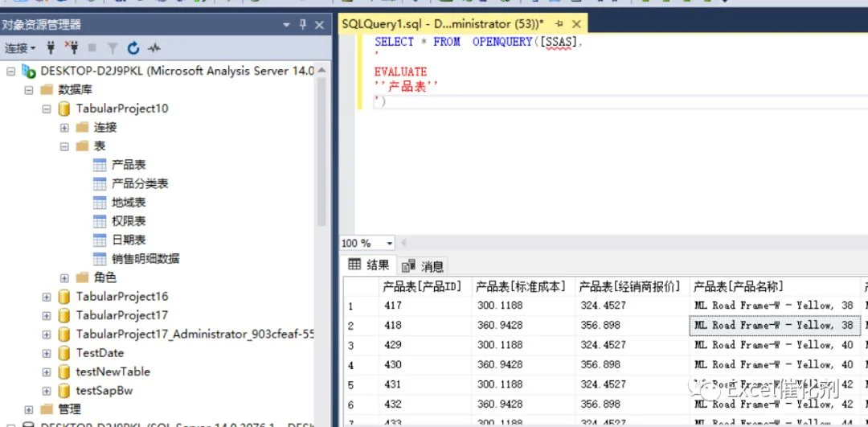Click the cell with product ID 417
868x427 pixels.
425,306
